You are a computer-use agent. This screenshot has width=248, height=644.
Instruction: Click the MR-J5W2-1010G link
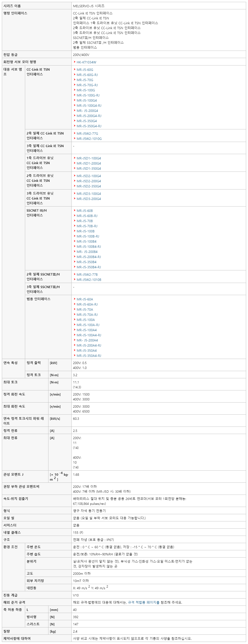89,139
